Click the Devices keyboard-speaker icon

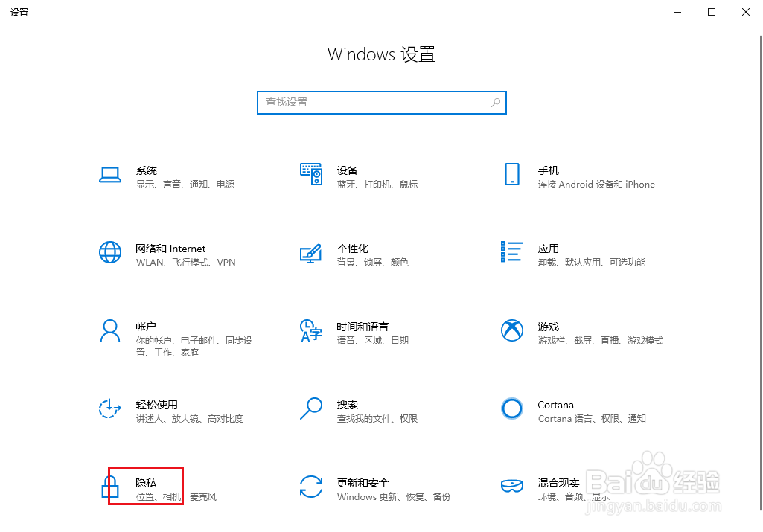[x=311, y=174]
